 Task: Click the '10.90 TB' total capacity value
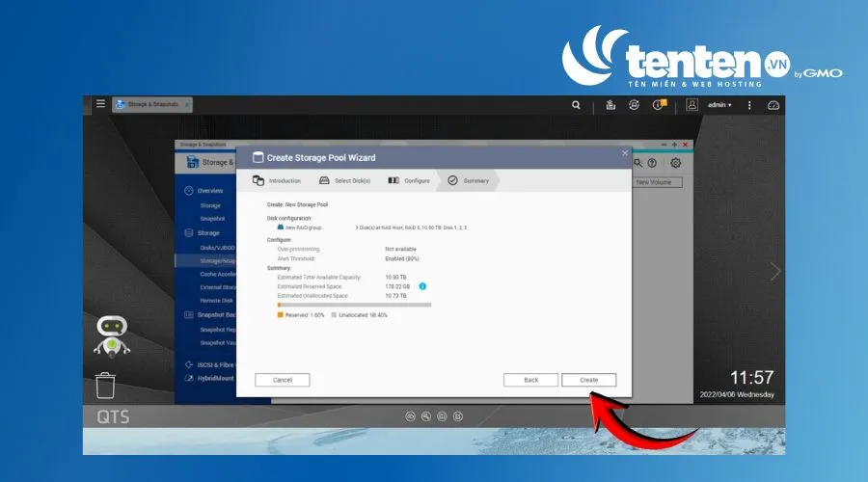pyautogui.click(x=395, y=277)
